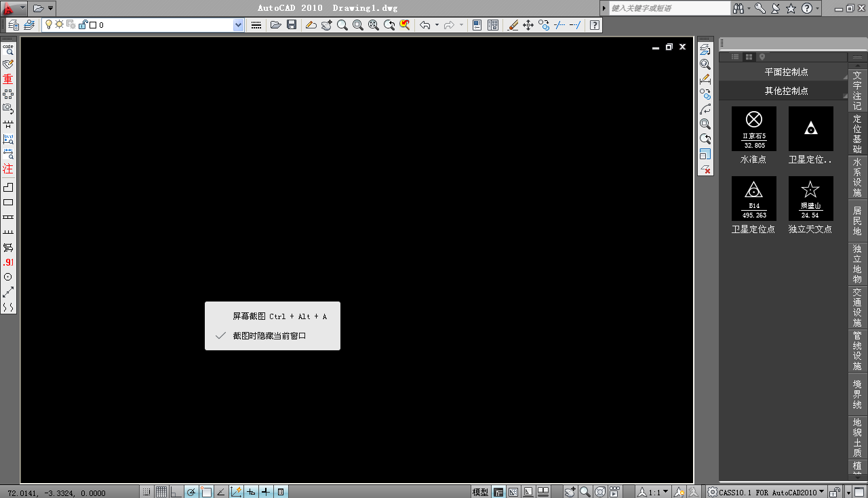Image resolution: width=868 pixels, height=498 pixels.
Task: Toggle grid display in status bar
Action: 161,492
